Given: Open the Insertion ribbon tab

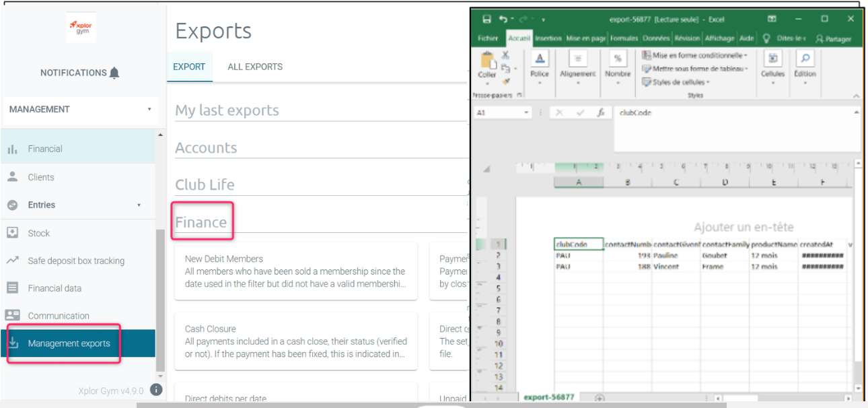Looking at the screenshot, I should point(549,38).
